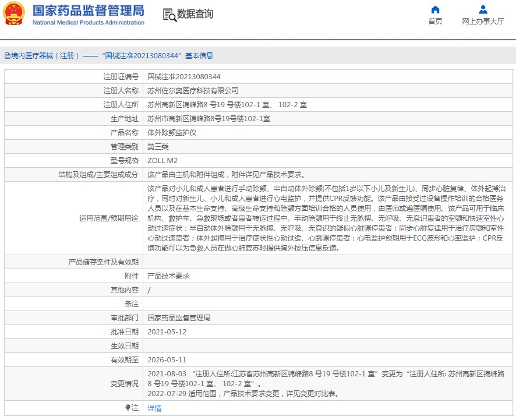The image size is (516, 420).
Task: Click the document icon before 境内医疗器械
Action: 7,56
